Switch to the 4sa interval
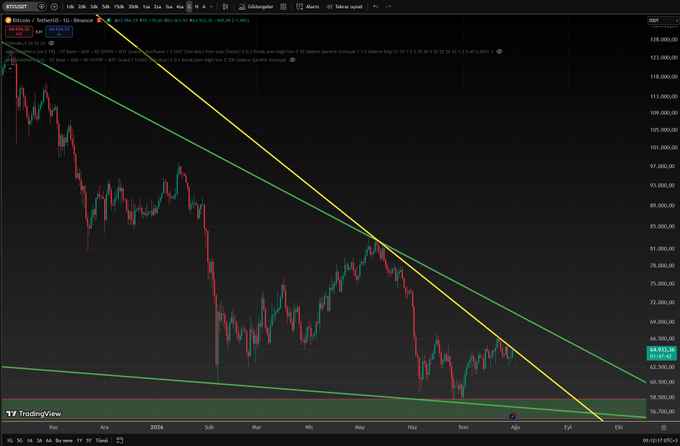The width and height of the screenshot is (680, 446). click(180, 7)
